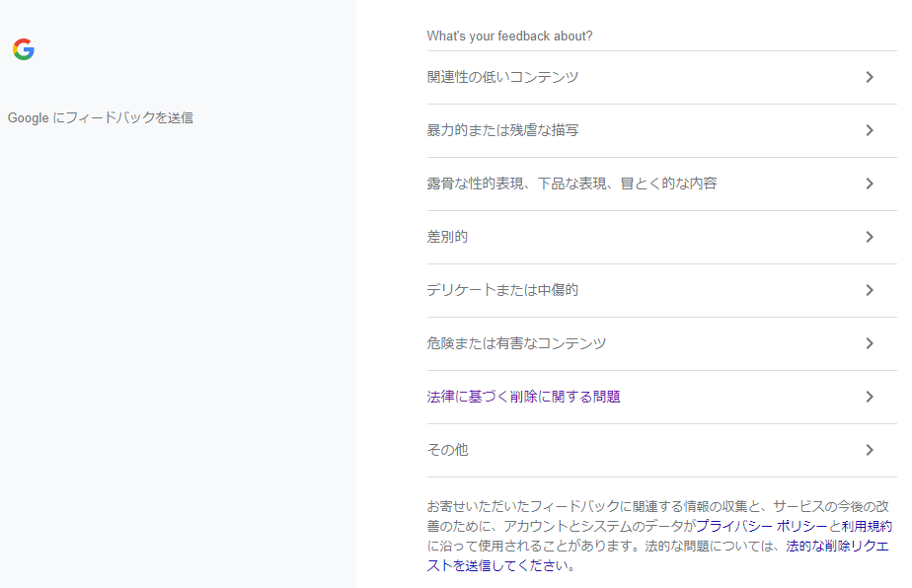The height and width of the screenshot is (588, 912).
Task: Expand the chevron next to 関連性の低いコンテンツ
Action: (870, 76)
